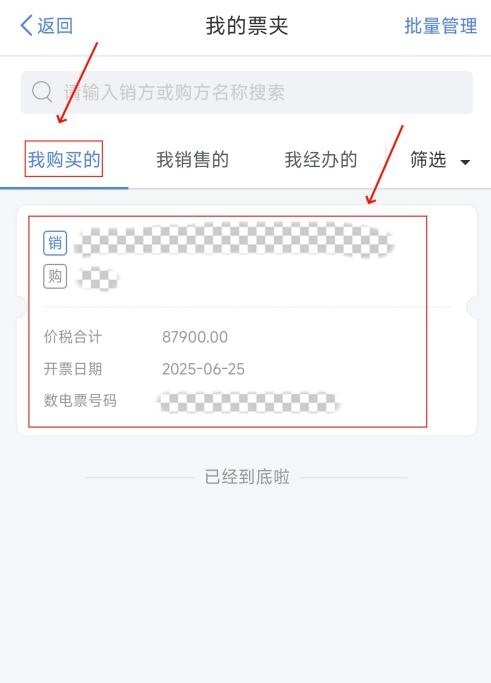Select the 我购买的 tab
The width and height of the screenshot is (491, 683).
point(64,159)
